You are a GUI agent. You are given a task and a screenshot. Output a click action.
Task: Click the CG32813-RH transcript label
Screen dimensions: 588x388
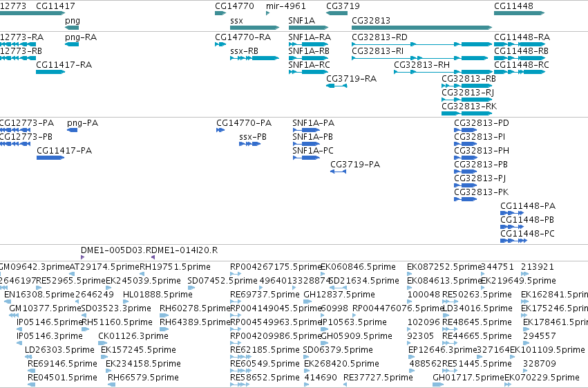point(421,65)
